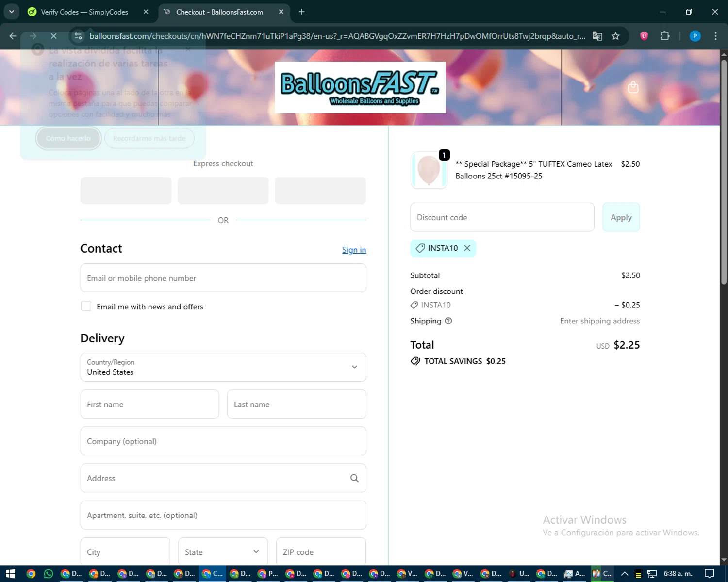
Task: Click the ZIP code field
Action: tap(321, 552)
